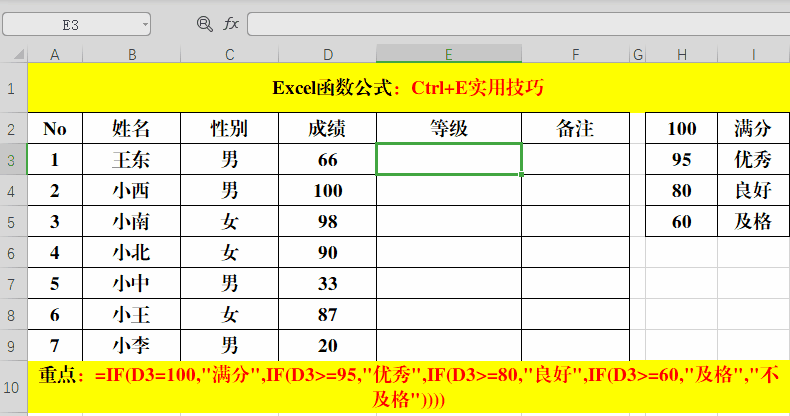Click the fill handle of cell E3

click(521, 174)
